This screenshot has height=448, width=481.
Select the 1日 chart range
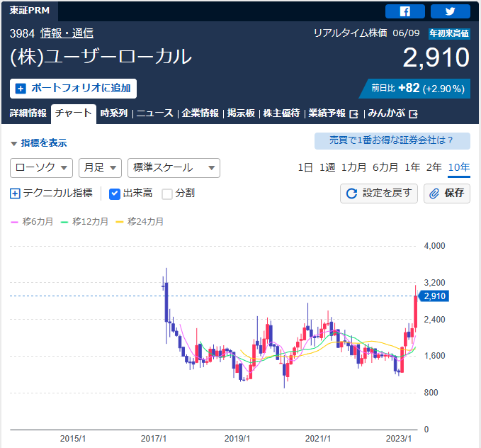(305, 168)
